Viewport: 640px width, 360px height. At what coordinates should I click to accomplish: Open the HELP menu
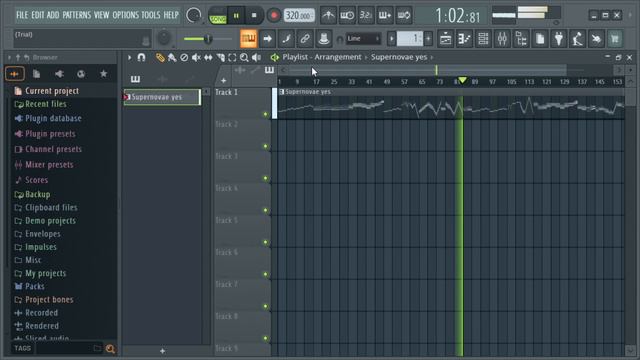pos(171,15)
